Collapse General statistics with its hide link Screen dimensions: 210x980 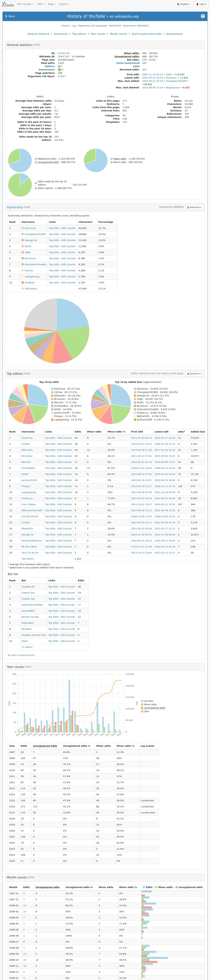click(37, 45)
